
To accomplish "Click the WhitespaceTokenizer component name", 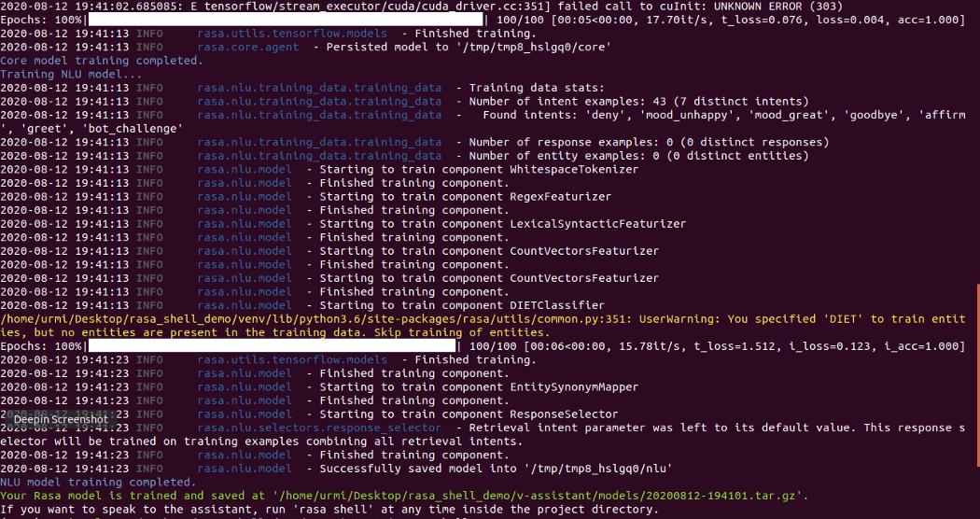I will (573, 170).
